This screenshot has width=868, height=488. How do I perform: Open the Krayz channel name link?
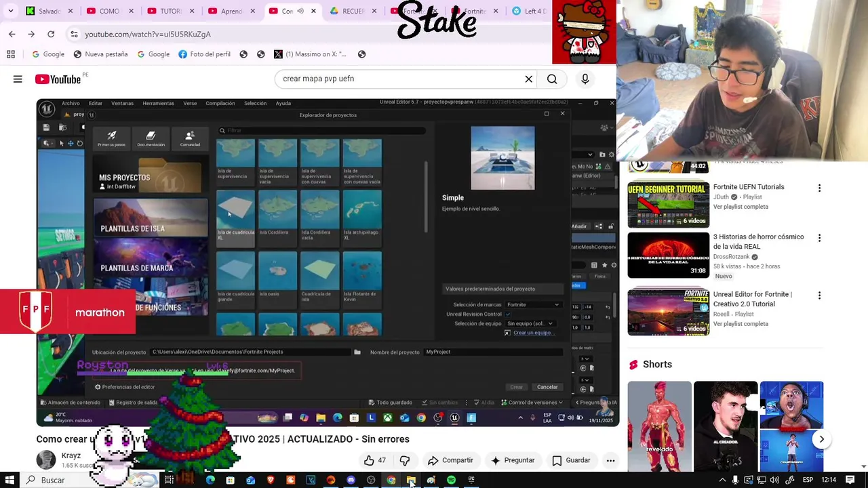[x=71, y=456]
